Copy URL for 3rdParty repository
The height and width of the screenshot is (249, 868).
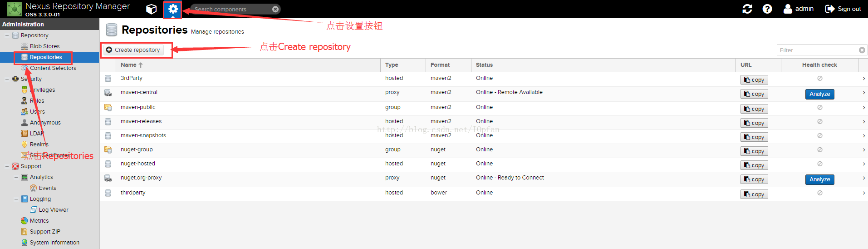(x=754, y=80)
